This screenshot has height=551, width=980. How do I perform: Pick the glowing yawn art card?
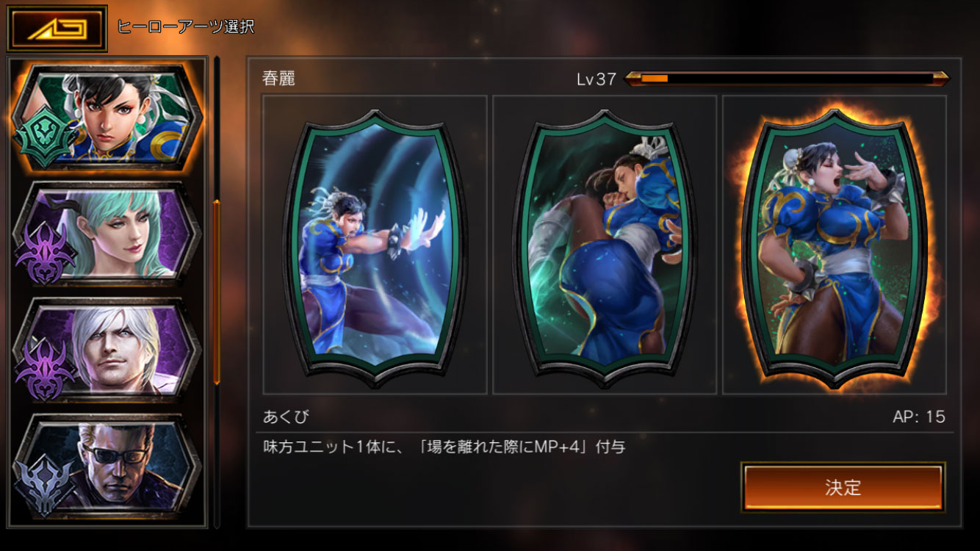coord(835,245)
